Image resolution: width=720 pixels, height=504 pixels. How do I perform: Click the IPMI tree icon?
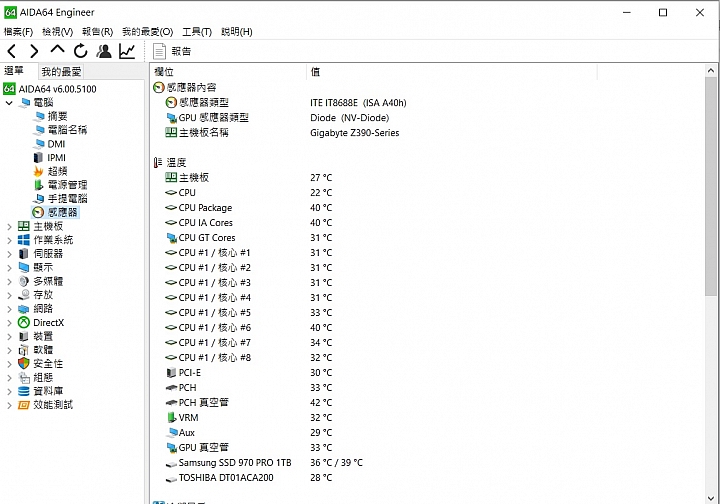coord(38,157)
